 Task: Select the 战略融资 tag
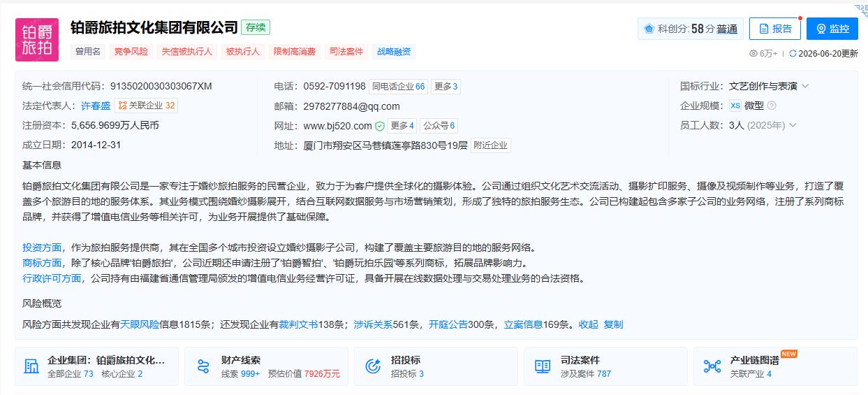(394, 51)
